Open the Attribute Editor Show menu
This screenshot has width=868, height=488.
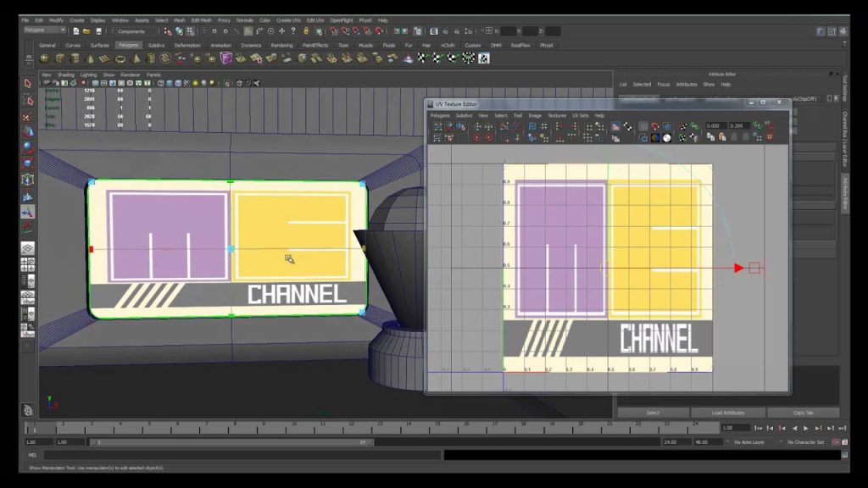(x=709, y=85)
